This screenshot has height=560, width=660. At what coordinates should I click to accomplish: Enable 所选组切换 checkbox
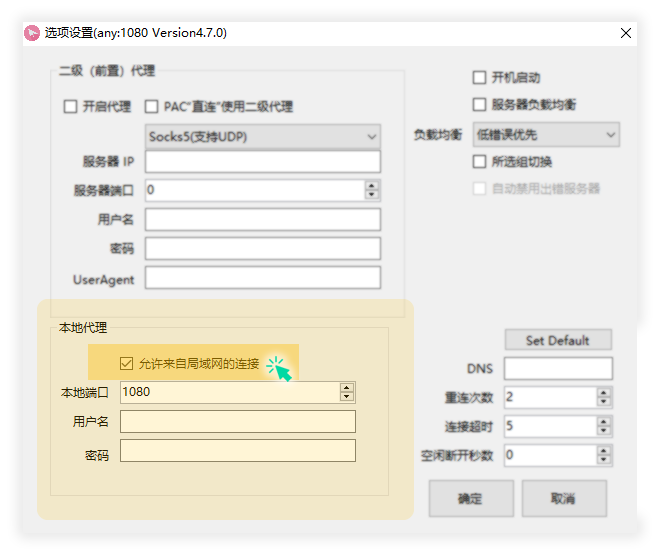pos(480,162)
